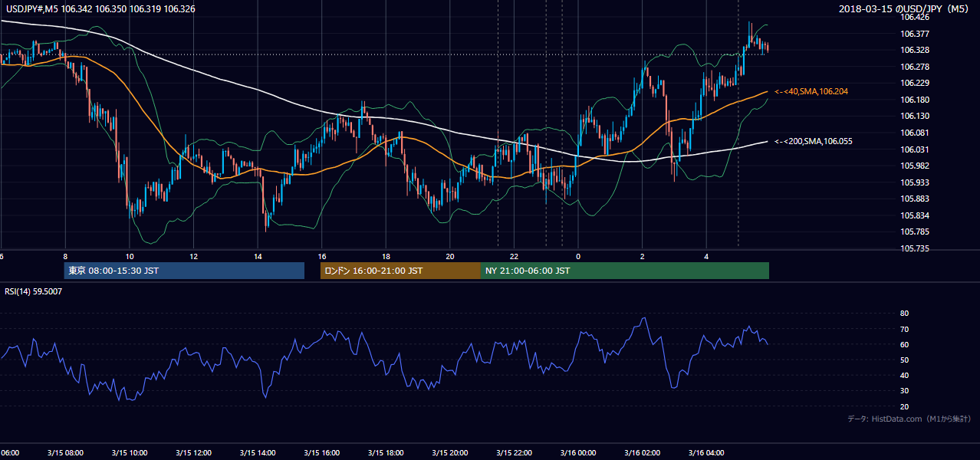
Task: Click the 3/15 16:00 date label
Action: (322, 453)
